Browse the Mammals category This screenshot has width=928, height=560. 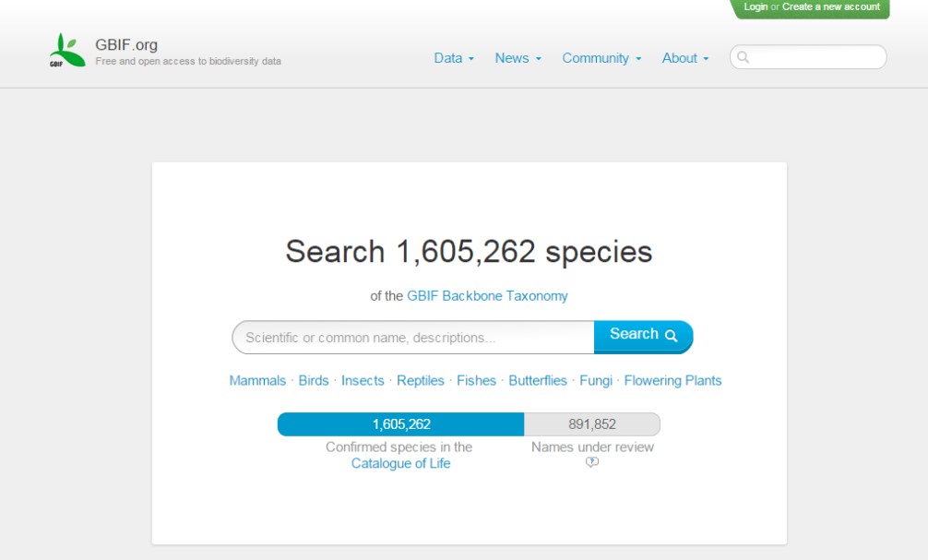(257, 380)
